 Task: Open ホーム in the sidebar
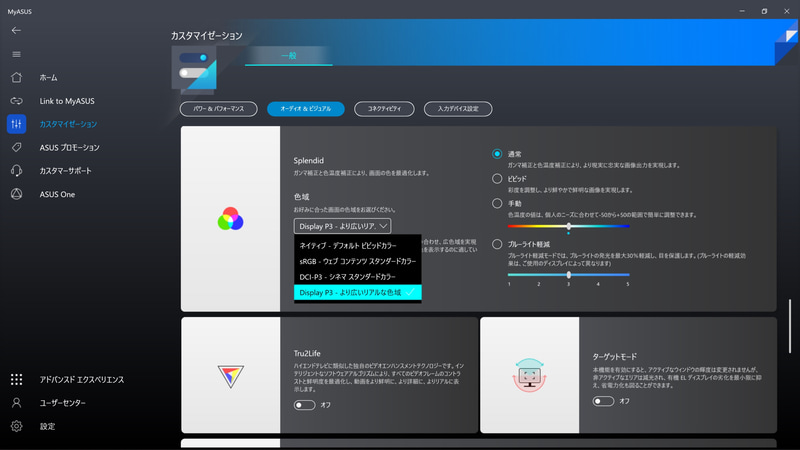coord(48,78)
